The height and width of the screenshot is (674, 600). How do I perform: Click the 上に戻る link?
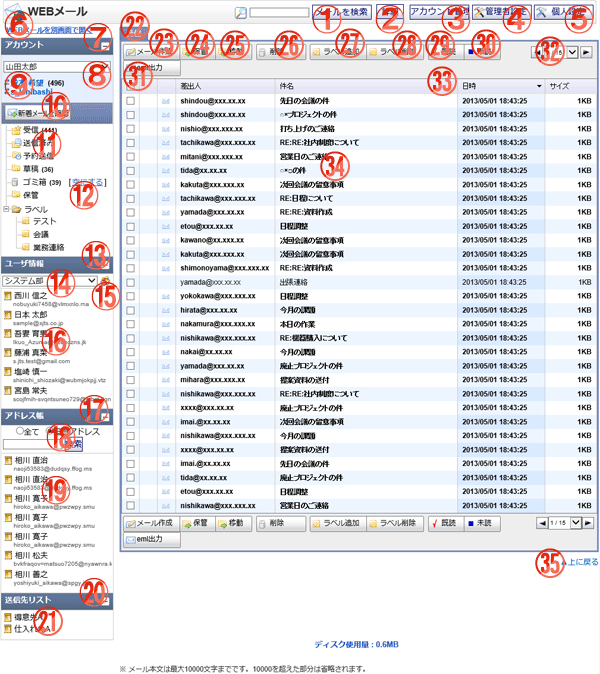[x=582, y=562]
